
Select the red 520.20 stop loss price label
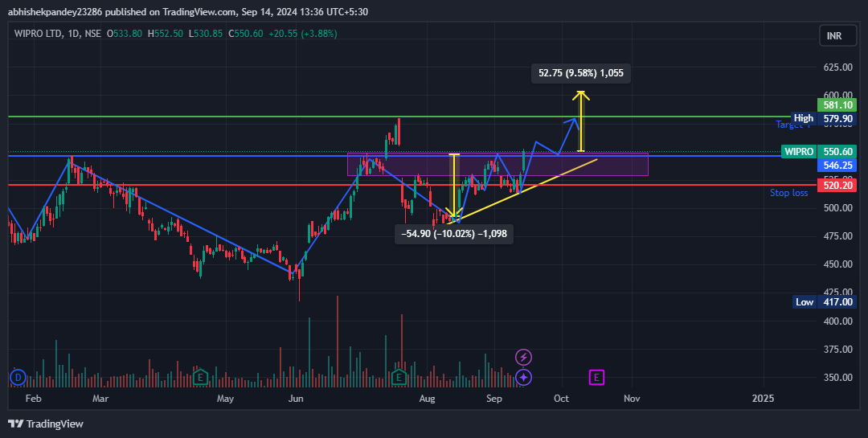click(x=837, y=186)
